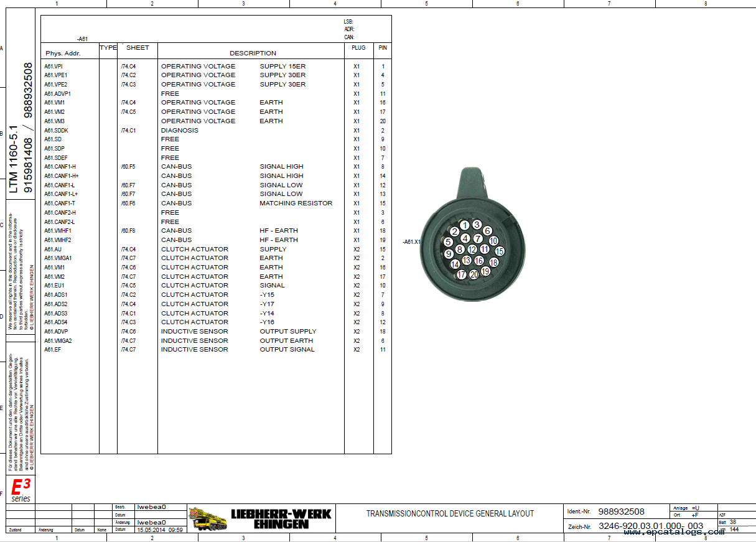Click the PIN column header
756x542 pixels.
click(x=383, y=48)
